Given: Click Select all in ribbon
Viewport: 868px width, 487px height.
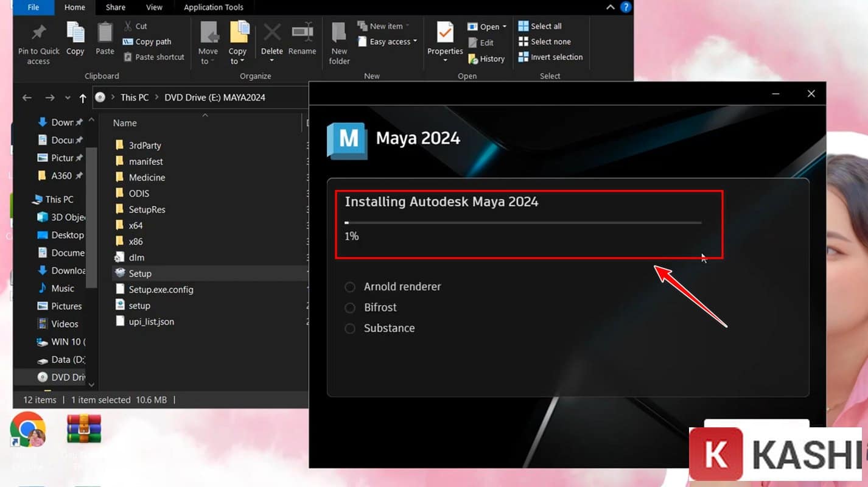Looking at the screenshot, I should (x=540, y=26).
